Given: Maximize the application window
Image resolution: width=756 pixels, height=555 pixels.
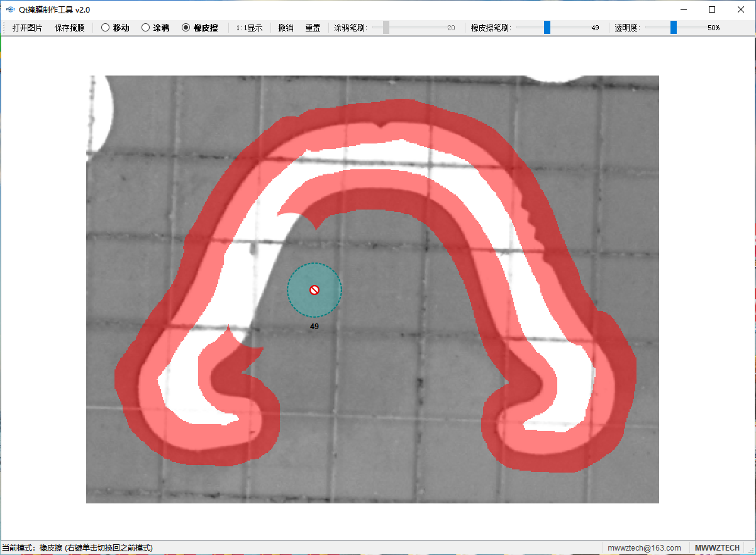Looking at the screenshot, I should [x=712, y=9].
